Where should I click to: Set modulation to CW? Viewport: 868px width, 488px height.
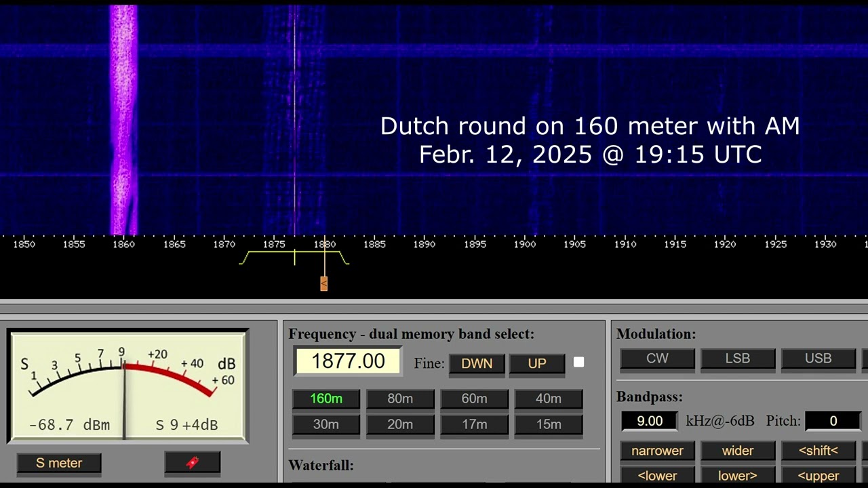(x=657, y=359)
